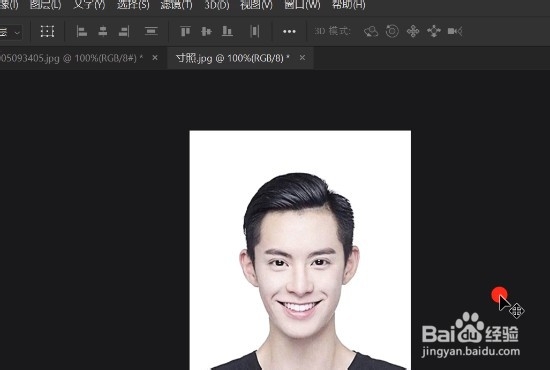The height and width of the screenshot is (370, 550).
Task: Open the 视图(V) menu
Action: tap(256, 5)
